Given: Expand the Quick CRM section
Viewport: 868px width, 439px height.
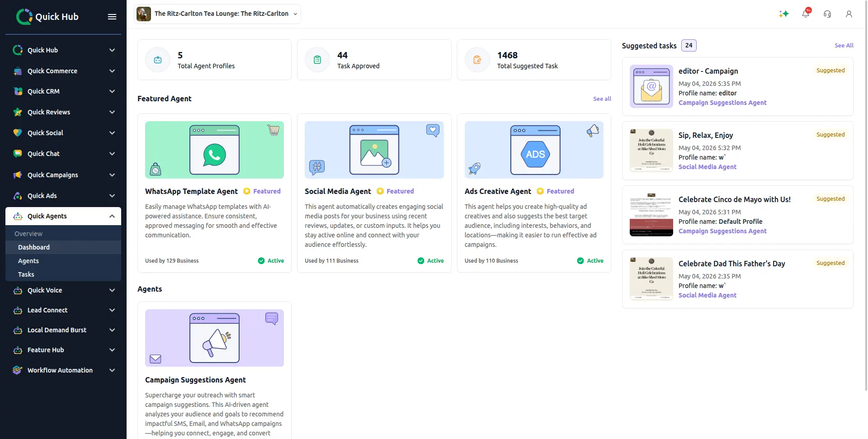Looking at the screenshot, I should 112,91.
